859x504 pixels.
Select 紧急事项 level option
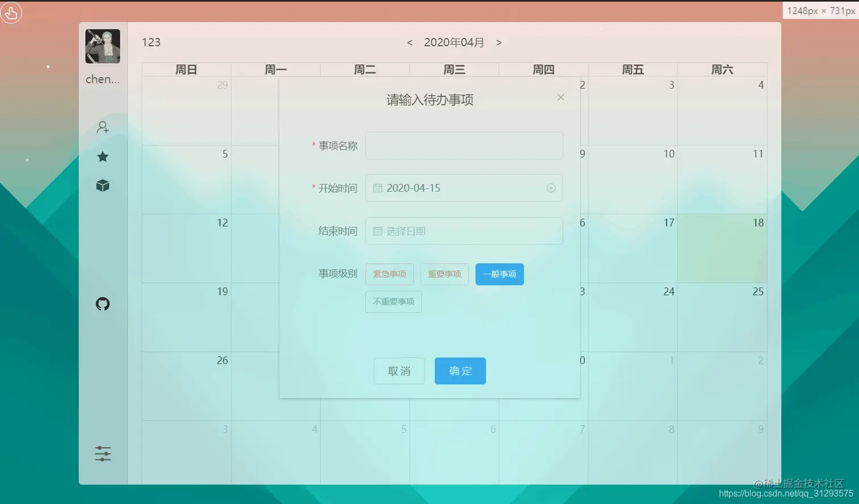[389, 274]
